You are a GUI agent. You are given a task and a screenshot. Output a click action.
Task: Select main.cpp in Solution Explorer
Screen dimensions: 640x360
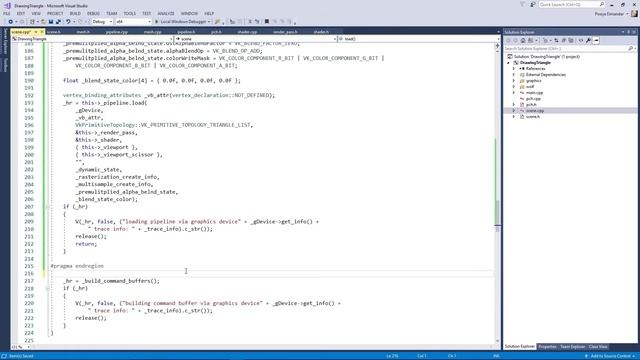(534, 93)
